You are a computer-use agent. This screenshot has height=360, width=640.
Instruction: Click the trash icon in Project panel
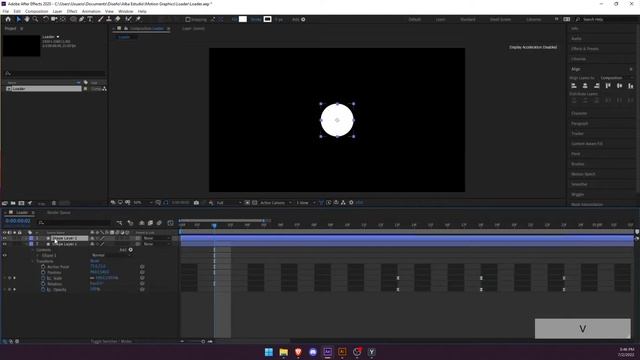point(54,203)
